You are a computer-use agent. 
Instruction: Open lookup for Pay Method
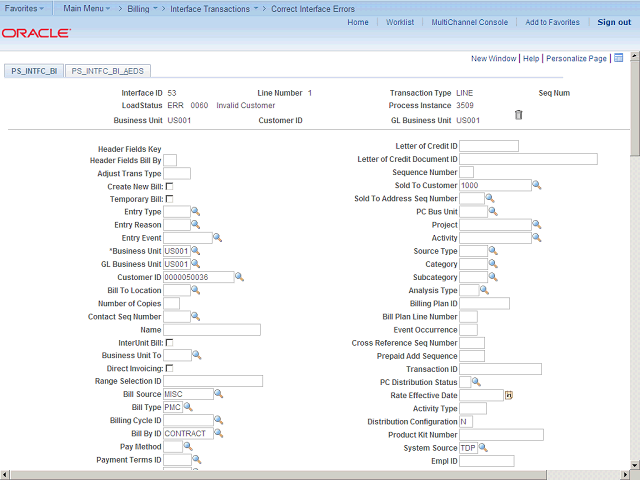click(x=188, y=446)
